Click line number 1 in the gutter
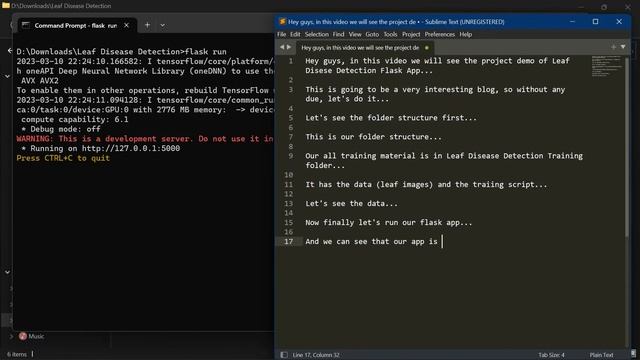640x360 pixels. pyautogui.click(x=291, y=61)
